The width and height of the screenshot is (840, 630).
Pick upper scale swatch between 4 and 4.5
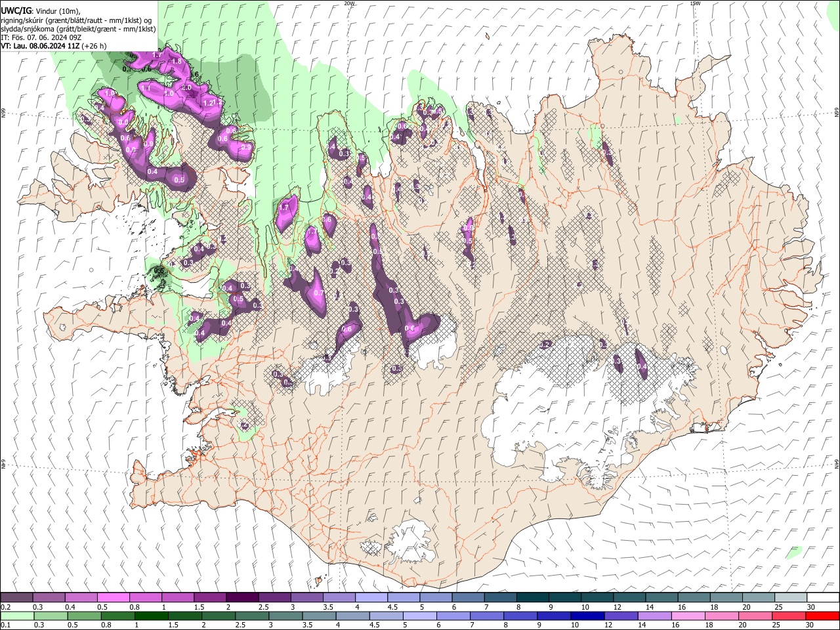(371, 598)
